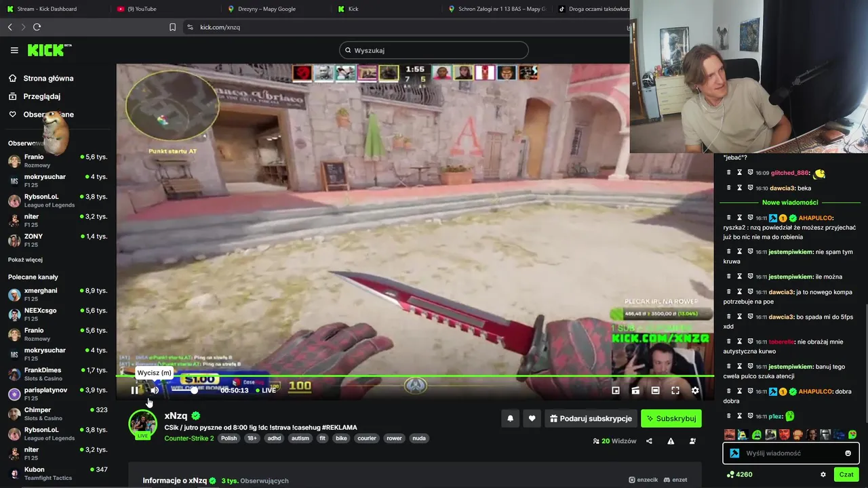Viewport: 868px width, 488px height.
Task: Open the hamburger sidebar menu
Action: pos(14,50)
